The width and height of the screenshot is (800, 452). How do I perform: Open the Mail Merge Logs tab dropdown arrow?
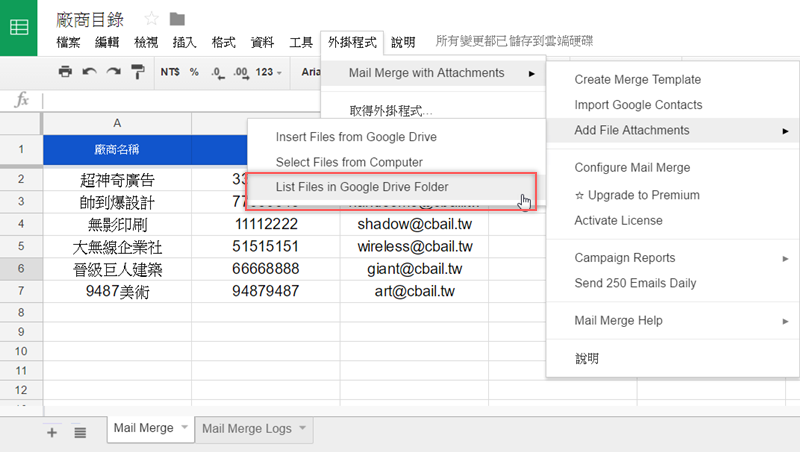303,428
